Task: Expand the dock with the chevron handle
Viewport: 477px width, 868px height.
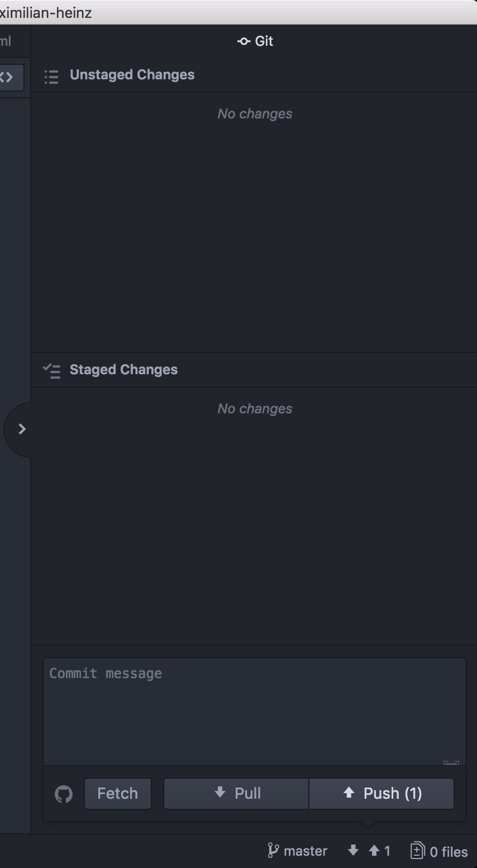Action: 22,429
